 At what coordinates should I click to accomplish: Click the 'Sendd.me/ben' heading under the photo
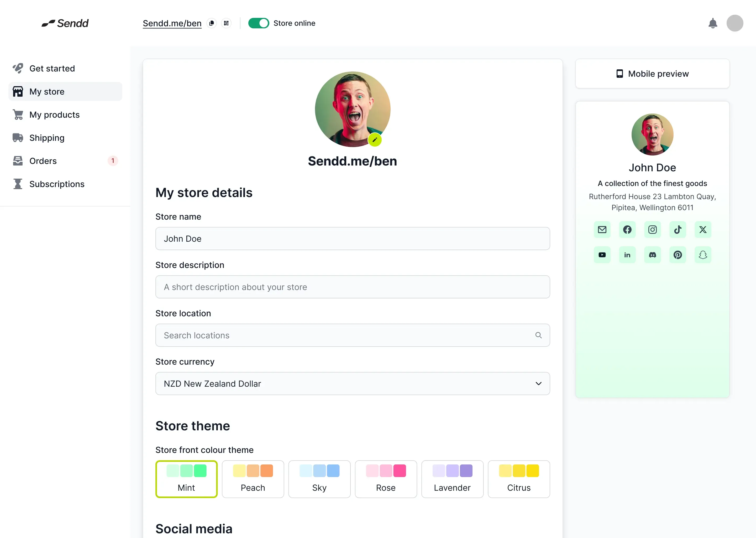[353, 161]
